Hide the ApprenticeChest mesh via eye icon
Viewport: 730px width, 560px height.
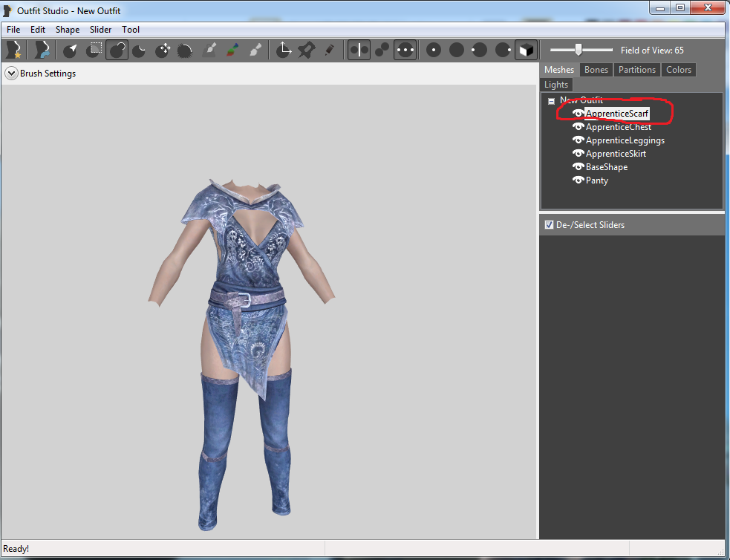point(578,127)
